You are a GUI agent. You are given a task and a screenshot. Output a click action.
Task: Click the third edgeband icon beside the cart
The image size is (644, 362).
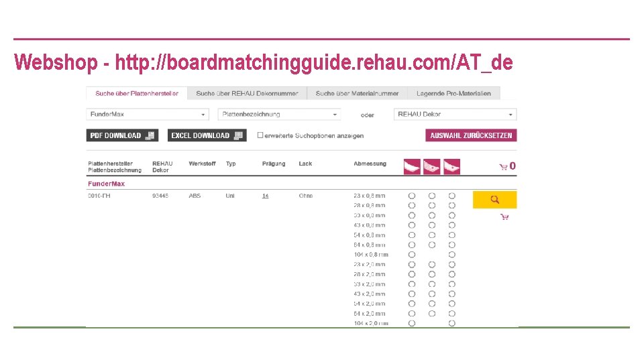[451, 167]
